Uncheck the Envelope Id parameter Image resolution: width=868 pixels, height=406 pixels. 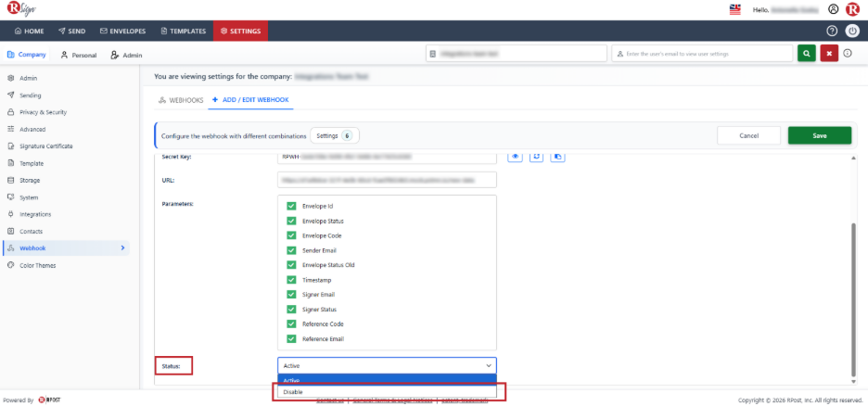[291, 207]
